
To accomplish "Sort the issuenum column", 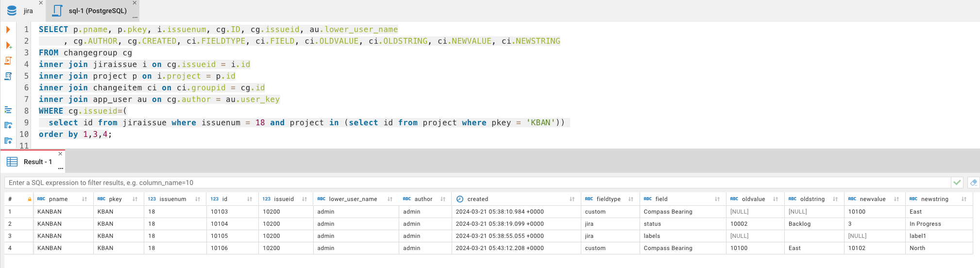I will (x=198, y=199).
